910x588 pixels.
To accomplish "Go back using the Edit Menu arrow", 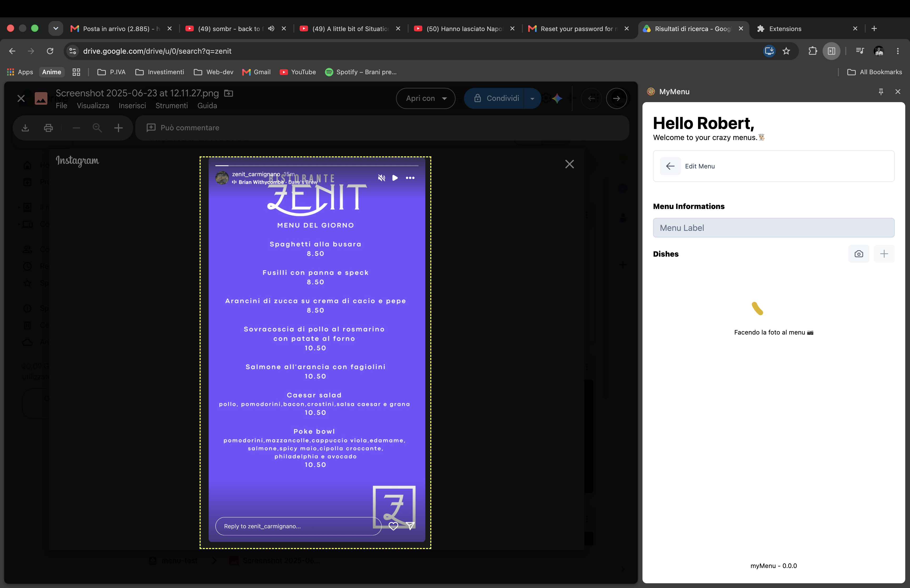I will [670, 166].
